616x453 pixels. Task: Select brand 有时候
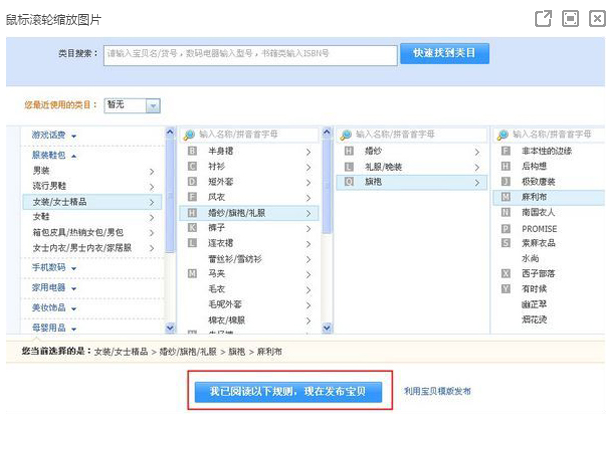pos(549,289)
